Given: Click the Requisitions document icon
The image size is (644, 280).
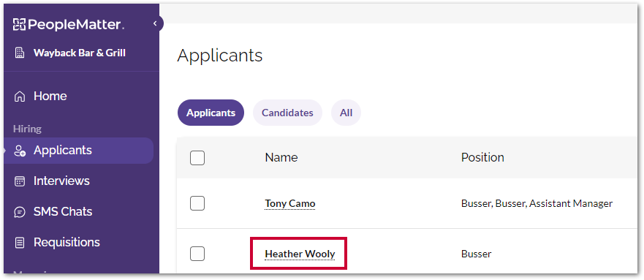Looking at the screenshot, I should click(19, 243).
